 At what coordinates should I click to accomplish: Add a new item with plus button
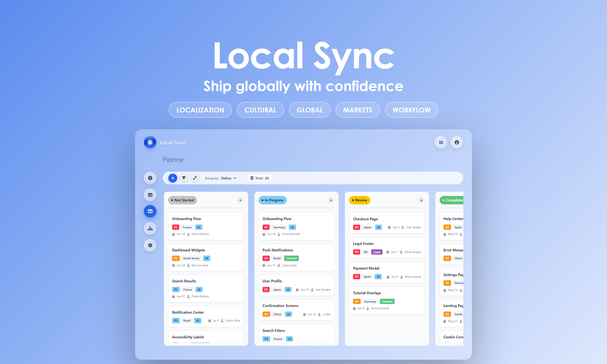[x=173, y=178]
